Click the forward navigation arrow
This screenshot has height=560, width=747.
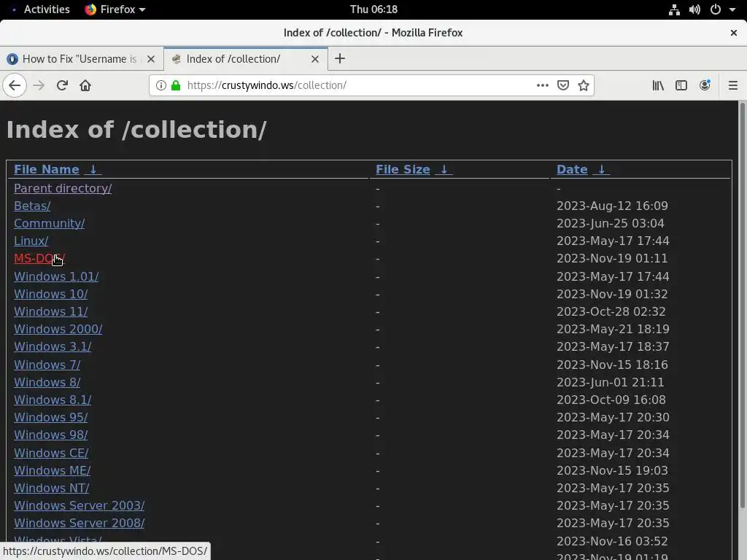click(39, 85)
